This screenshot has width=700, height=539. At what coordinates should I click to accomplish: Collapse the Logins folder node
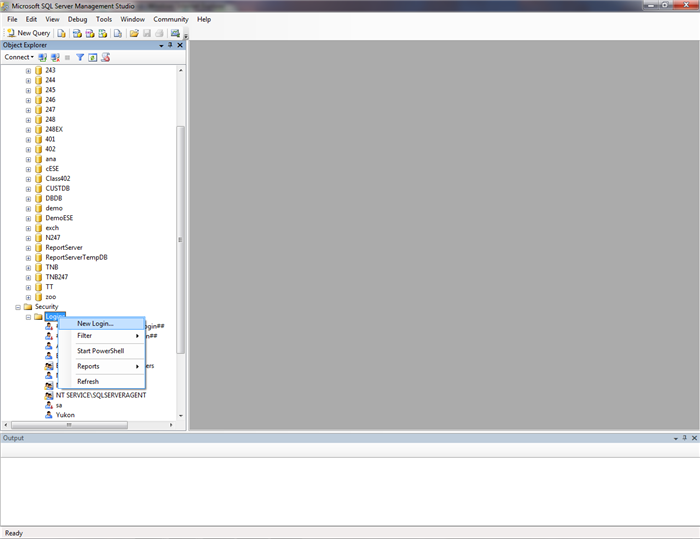coord(28,317)
